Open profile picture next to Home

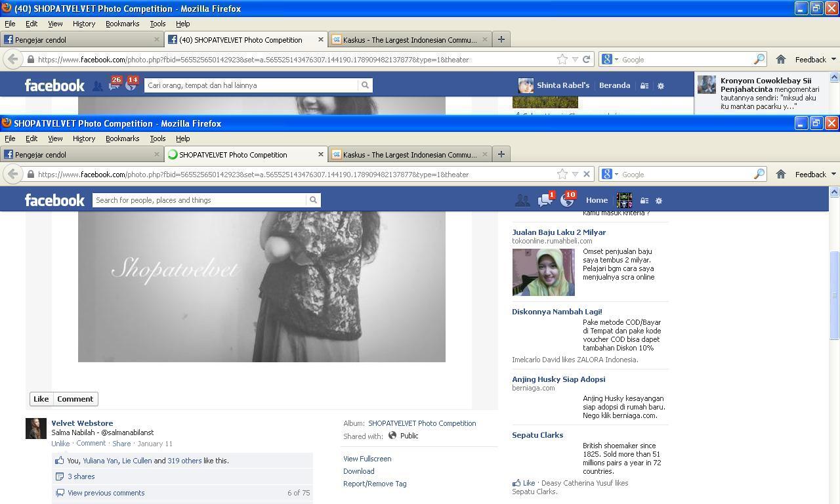click(624, 200)
